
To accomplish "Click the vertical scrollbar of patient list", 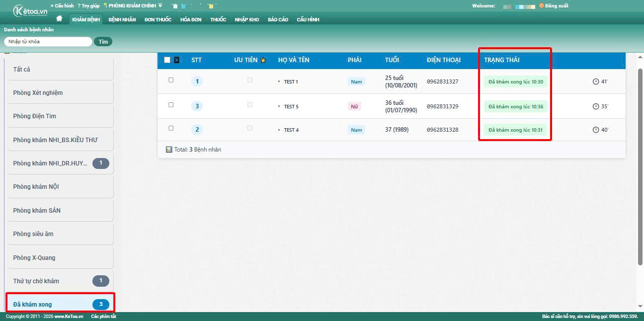I will (x=640, y=166).
